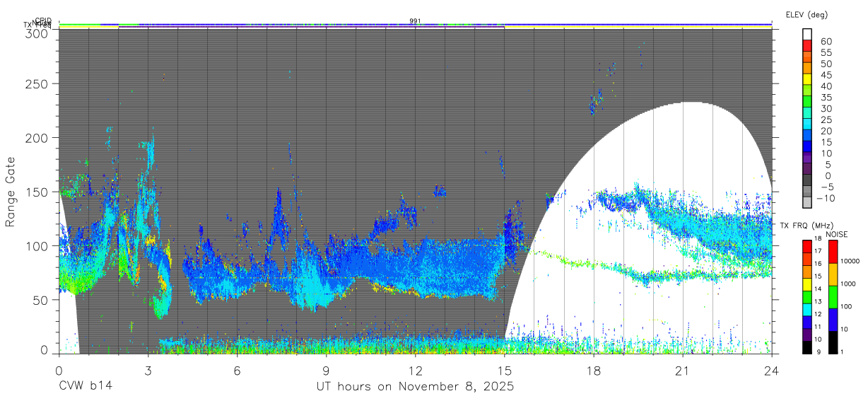Select the dark gray ELEV swatch between 0 and -5
The width and height of the screenshot is (868, 401).
[807, 181]
